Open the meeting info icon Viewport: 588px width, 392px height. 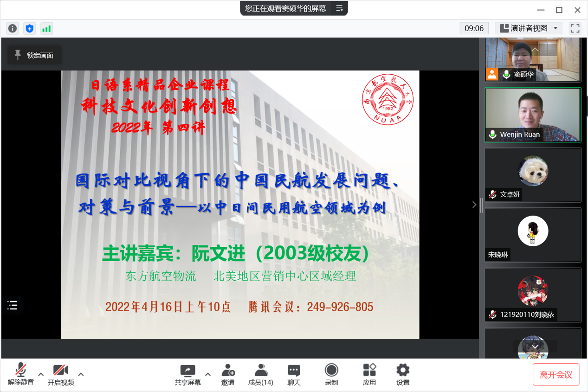13,28
